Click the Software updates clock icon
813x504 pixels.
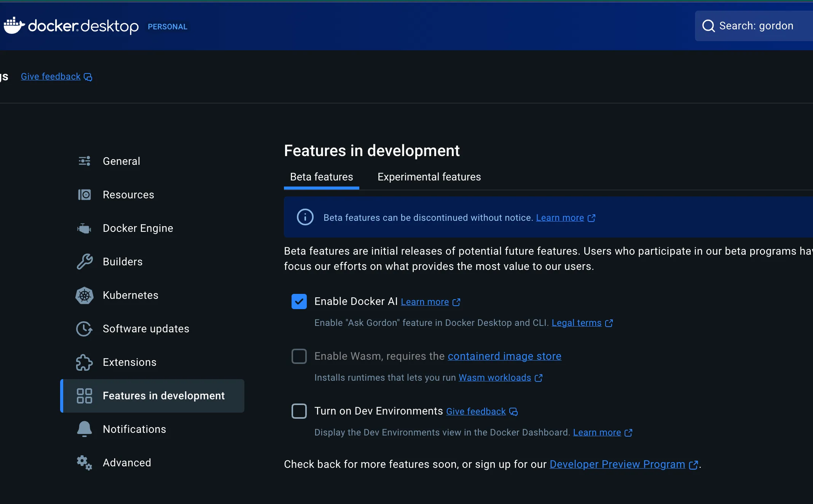[x=84, y=329]
